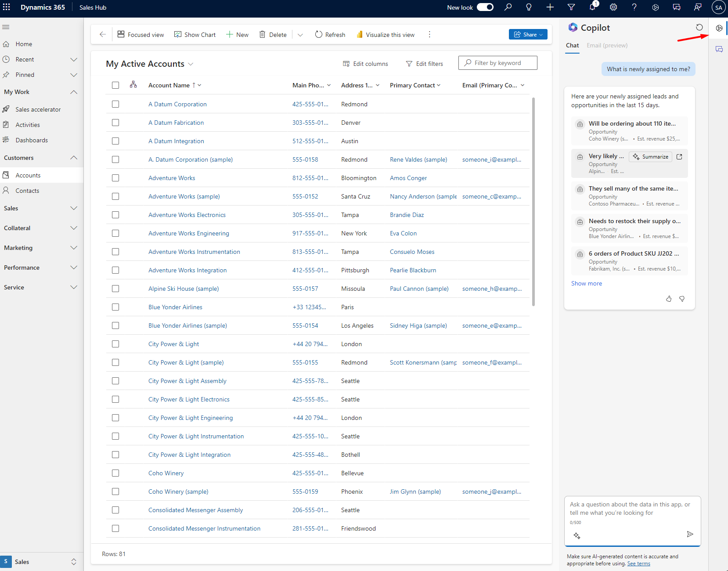Click Summarize on the opportunity card
The image size is (728, 571).
coord(650,157)
